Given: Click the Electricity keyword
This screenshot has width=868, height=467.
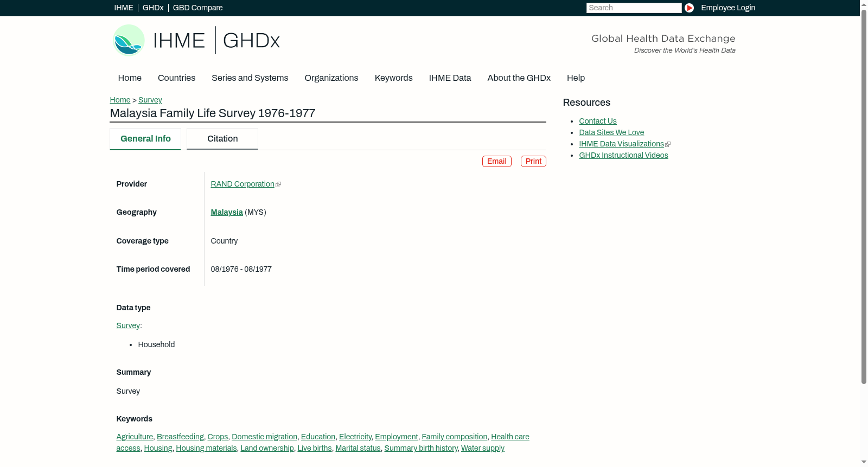Looking at the screenshot, I should [x=355, y=437].
